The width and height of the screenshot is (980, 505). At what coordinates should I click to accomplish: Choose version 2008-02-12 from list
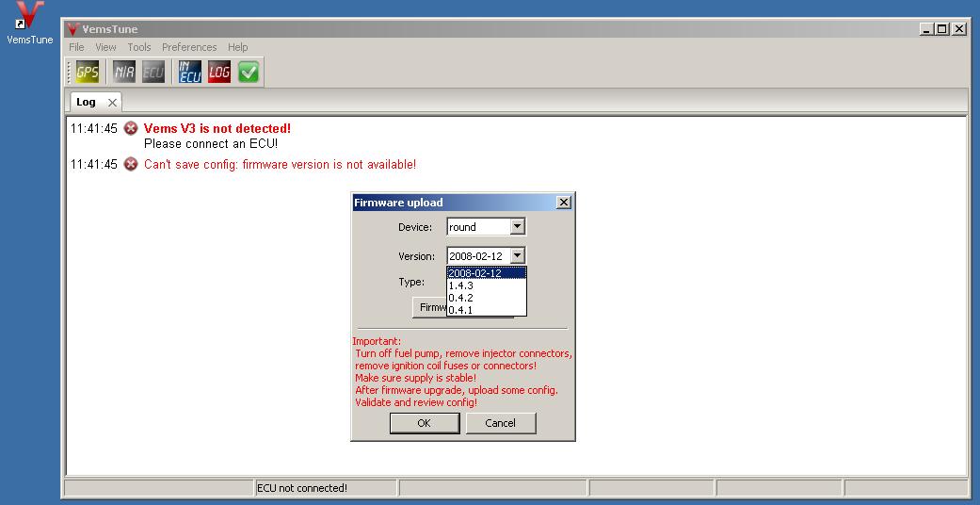(x=487, y=273)
